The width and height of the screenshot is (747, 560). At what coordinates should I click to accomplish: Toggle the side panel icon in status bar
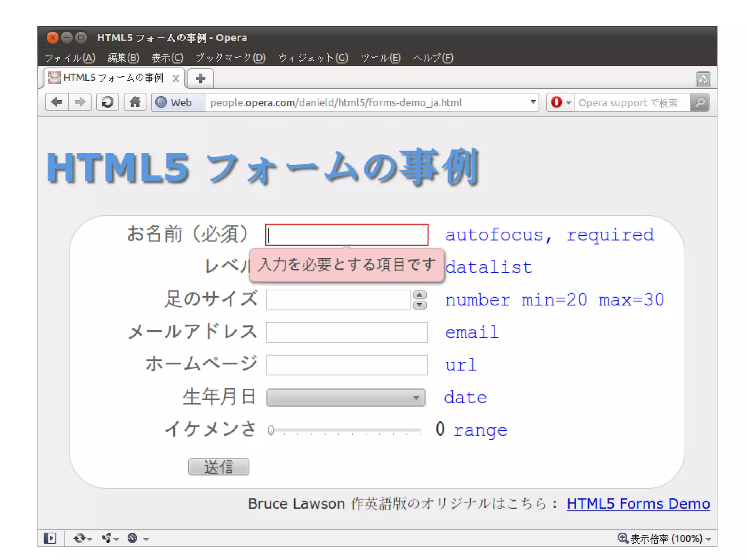point(50,538)
